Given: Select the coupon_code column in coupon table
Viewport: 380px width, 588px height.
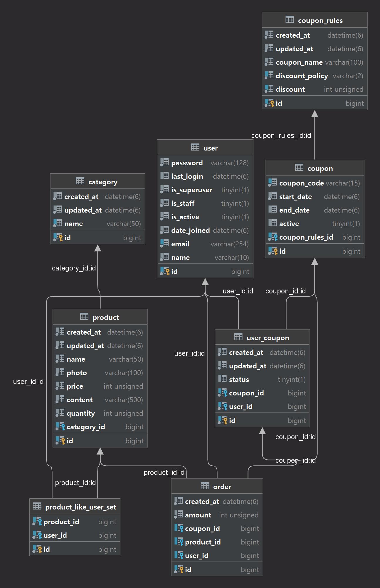Looking at the screenshot, I should click(315, 183).
